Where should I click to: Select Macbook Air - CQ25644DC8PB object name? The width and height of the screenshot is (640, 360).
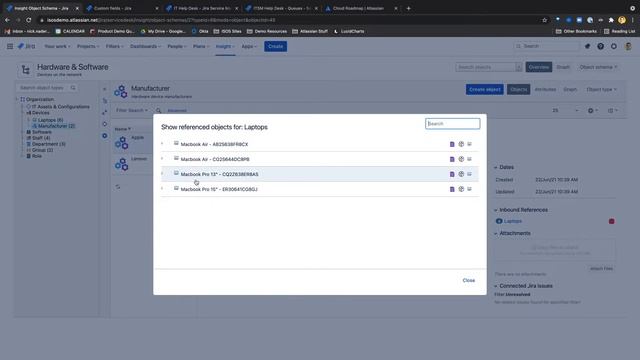click(x=215, y=160)
